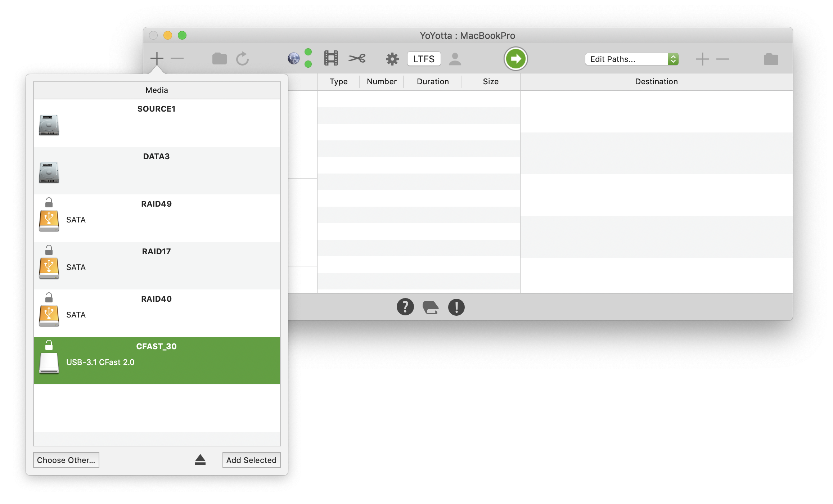The image size is (833, 504).
Task: Click the remove destination minus icon
Action: (x=723, y=59)
